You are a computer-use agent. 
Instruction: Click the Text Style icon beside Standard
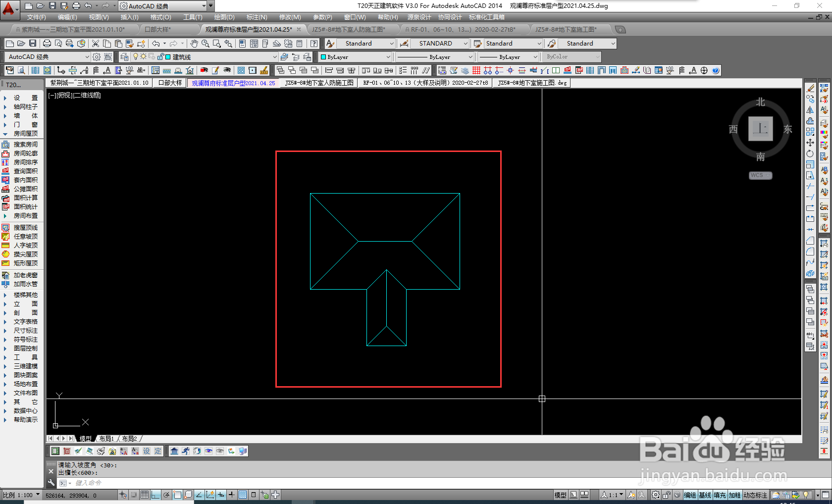(x=330, y=44)
